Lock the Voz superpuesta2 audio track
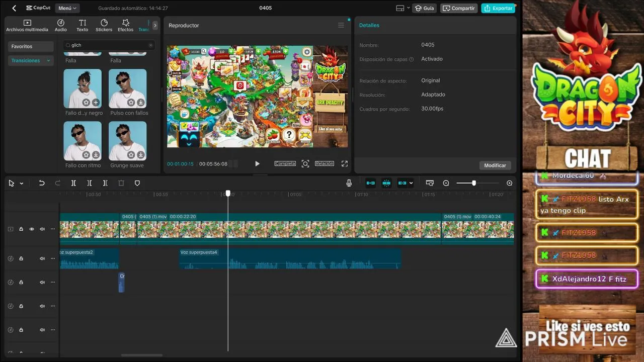The width and height of the screenshot is (644, 362). (x=21, y=258)
